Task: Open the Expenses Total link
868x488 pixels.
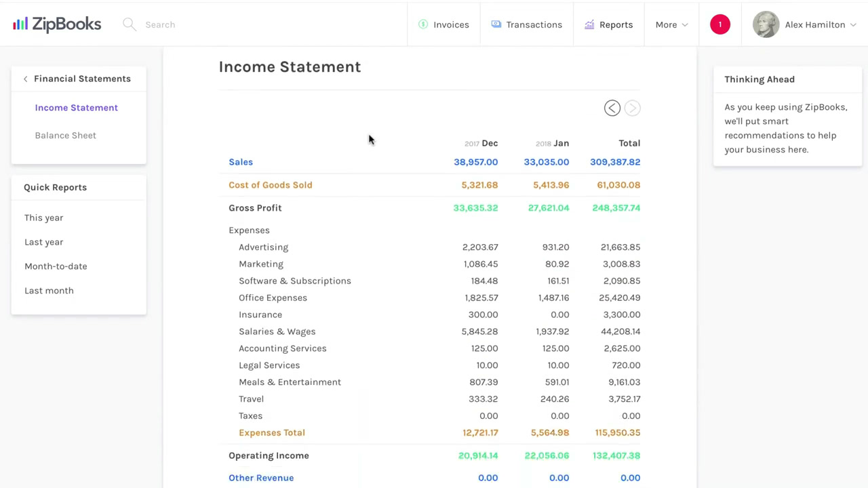Action: coord(271,432)
